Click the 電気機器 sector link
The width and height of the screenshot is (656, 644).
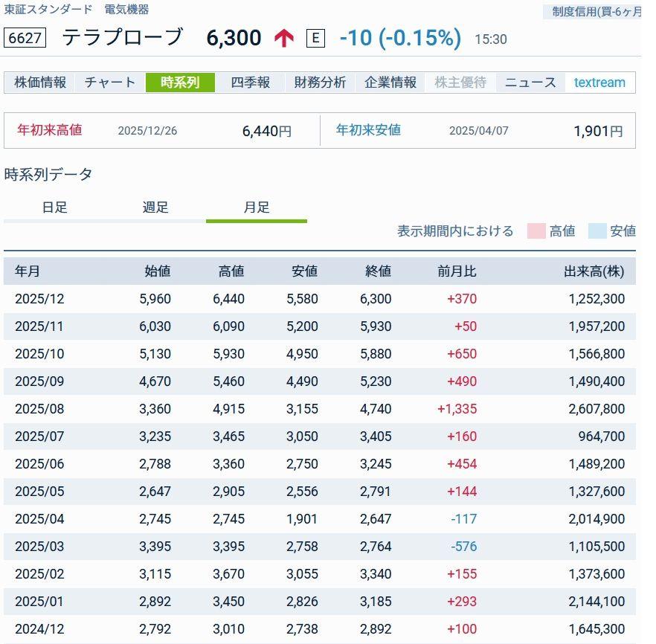(126, 10)
